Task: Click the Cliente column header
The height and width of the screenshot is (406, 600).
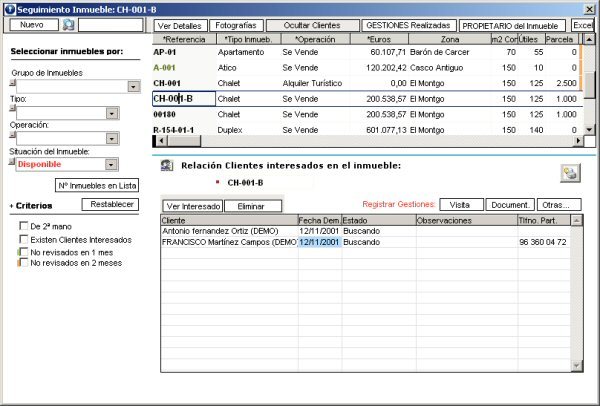Action: (x=229, y=220)
